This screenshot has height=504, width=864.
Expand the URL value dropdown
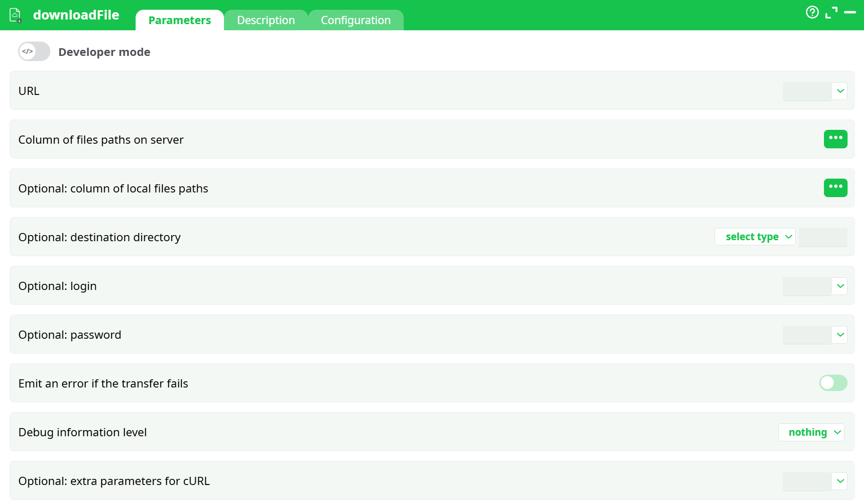(x=839, y=91)
